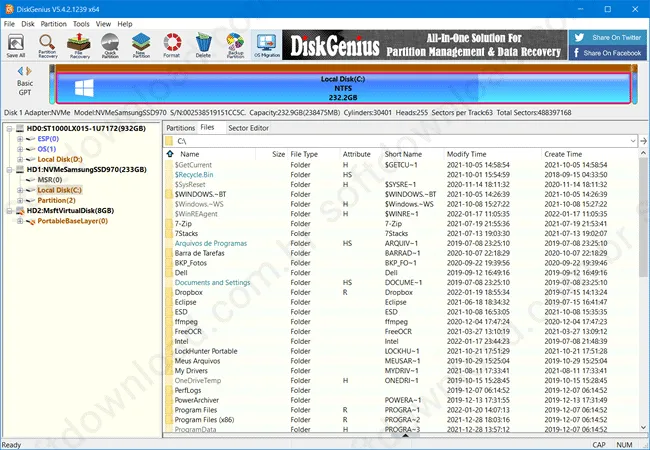The width and height of the screenshot is (650, 450).
Task: Open the Tools menu
Action: (x=81, y=24)
